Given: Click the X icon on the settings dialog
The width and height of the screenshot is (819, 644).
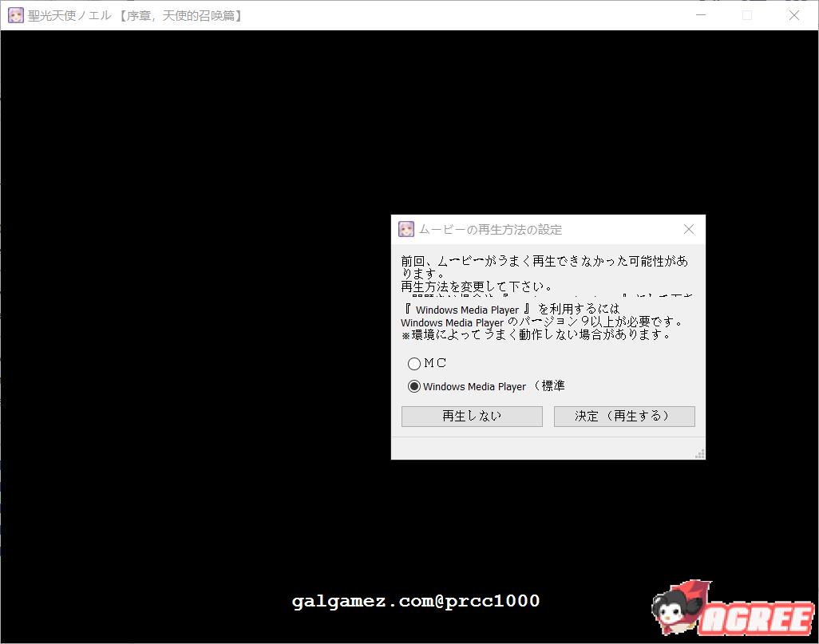Looking at the screenshot, I should pos(688,229).
